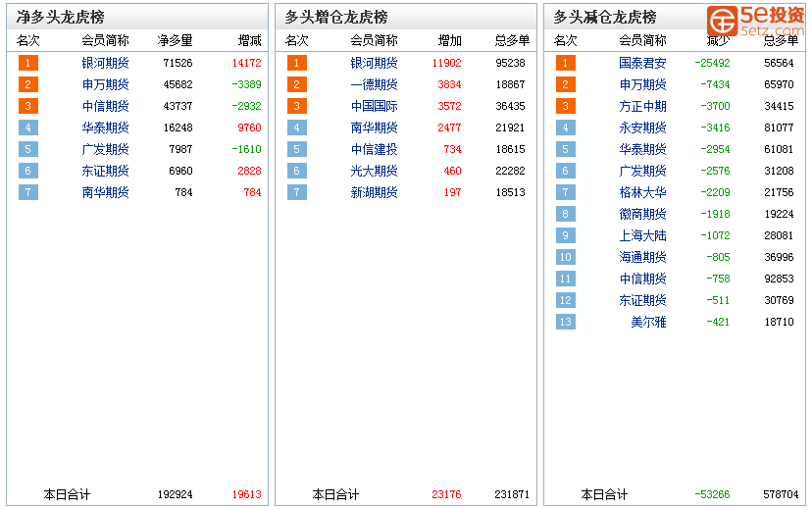Click 光大期货 member link
This screenshot has width=812, height=509.
coord(374,171)
